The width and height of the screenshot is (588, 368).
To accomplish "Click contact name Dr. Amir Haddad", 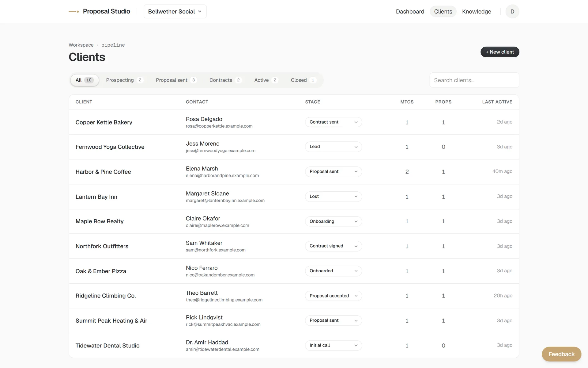I will tap(207, 342).
